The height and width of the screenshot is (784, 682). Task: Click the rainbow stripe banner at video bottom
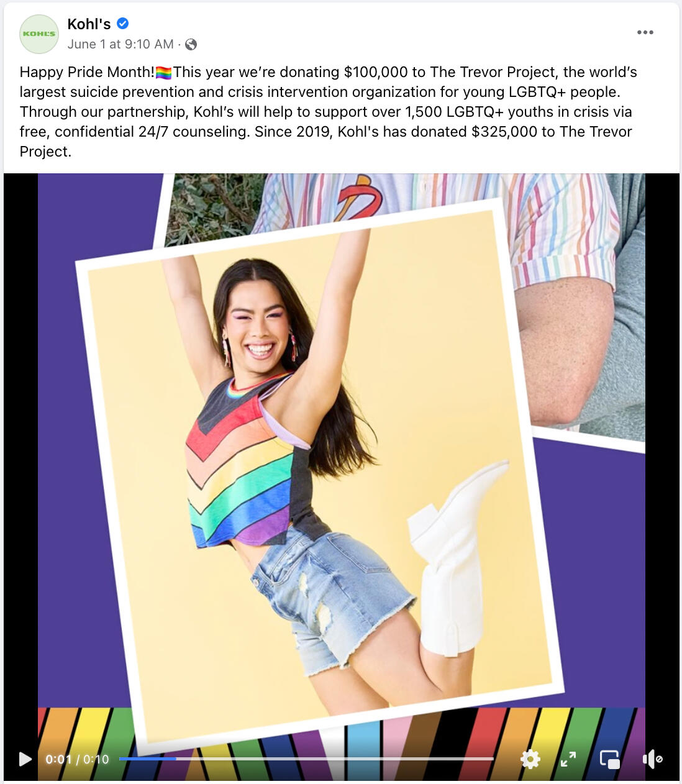tap(341, 744)
